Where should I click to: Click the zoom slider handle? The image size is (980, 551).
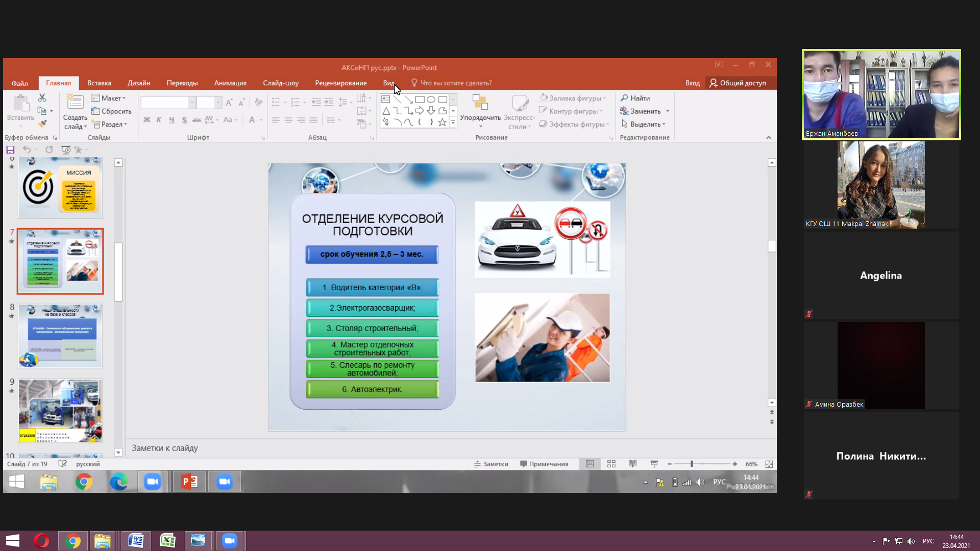point(692,464)
